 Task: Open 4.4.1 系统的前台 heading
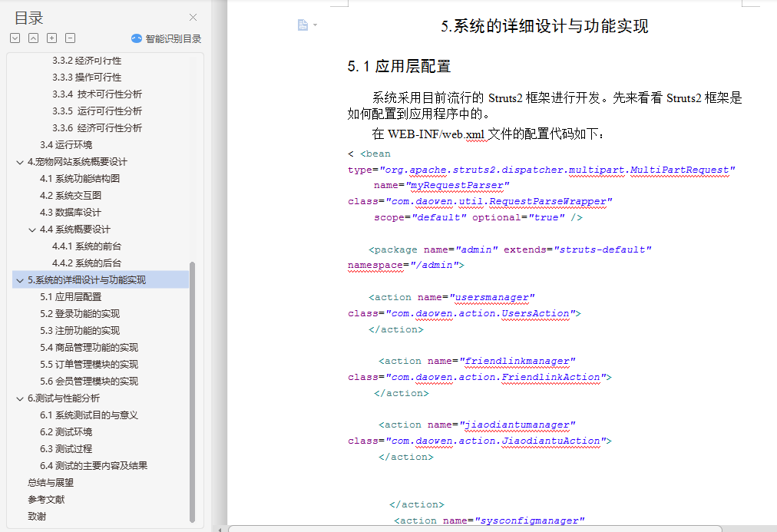pyautogui.click(x=87, y=246)
